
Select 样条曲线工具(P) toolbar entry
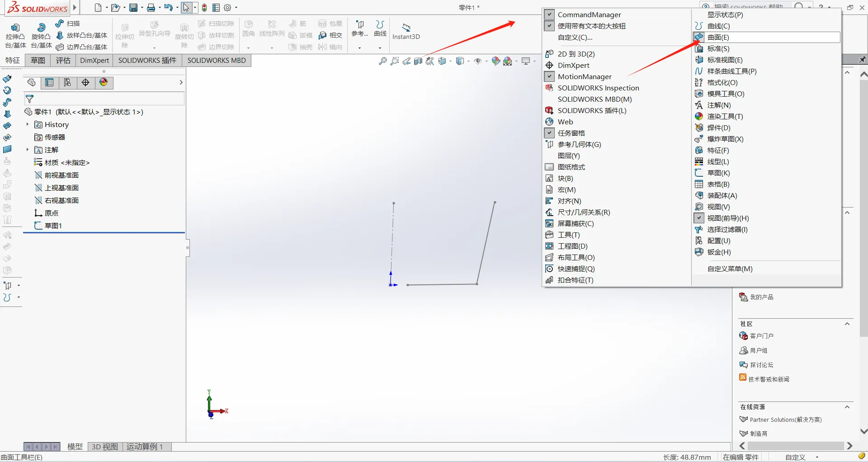click(732, 71)
